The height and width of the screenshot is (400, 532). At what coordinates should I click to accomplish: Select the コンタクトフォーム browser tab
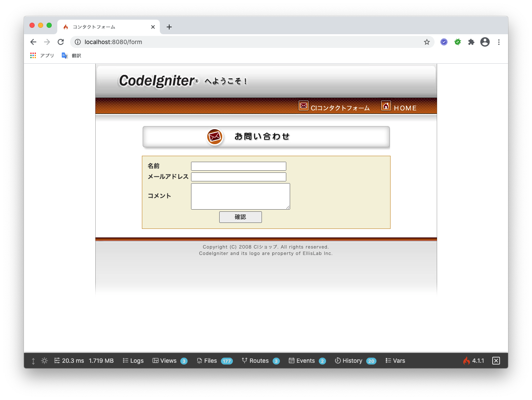click(109, 27)
